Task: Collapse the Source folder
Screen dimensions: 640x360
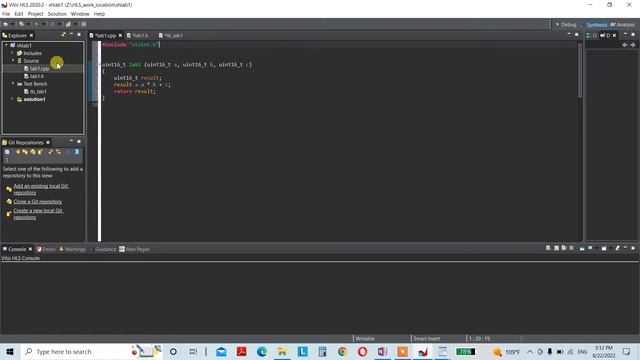Action: [x=12, y=60]
